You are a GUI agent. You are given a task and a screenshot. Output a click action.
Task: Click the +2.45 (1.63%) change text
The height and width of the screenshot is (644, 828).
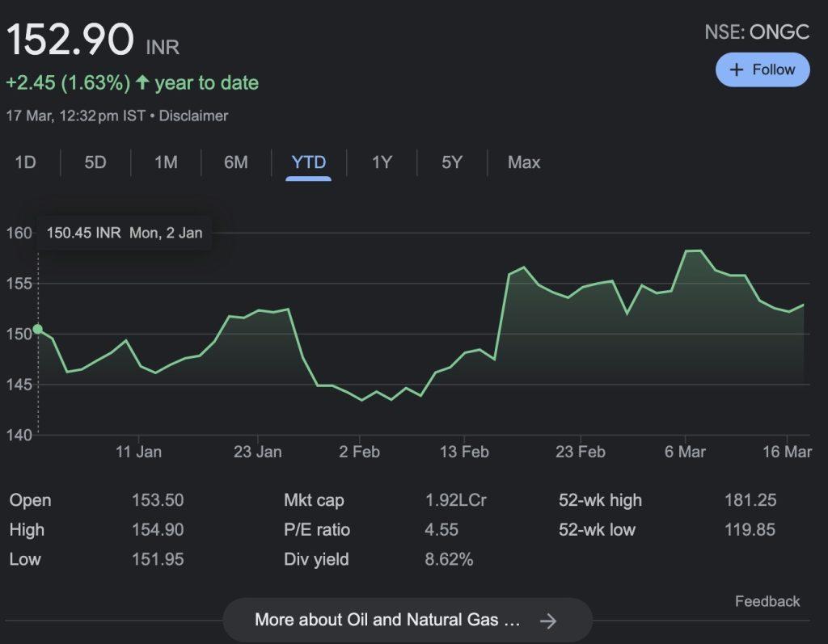[68, 83]
